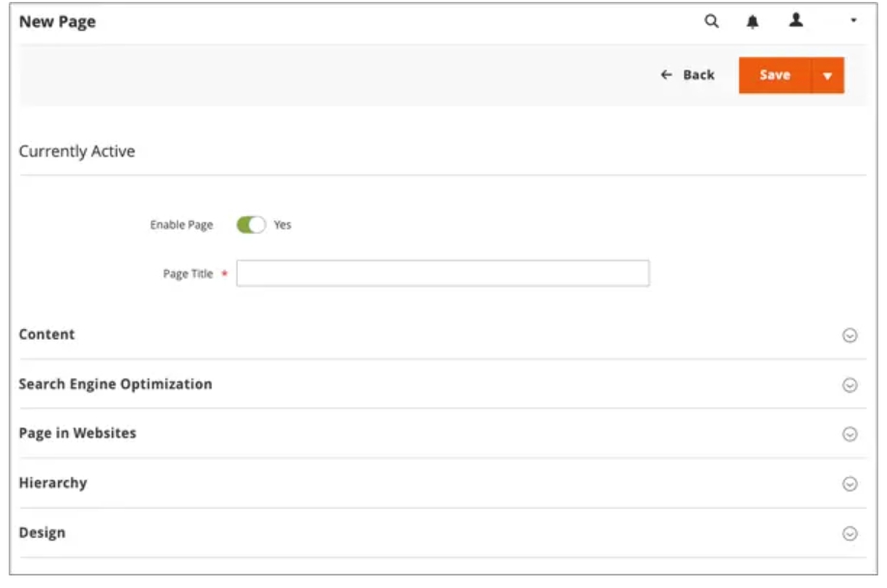
Task: Open the account menu caret
Action: tap(853, 20)
